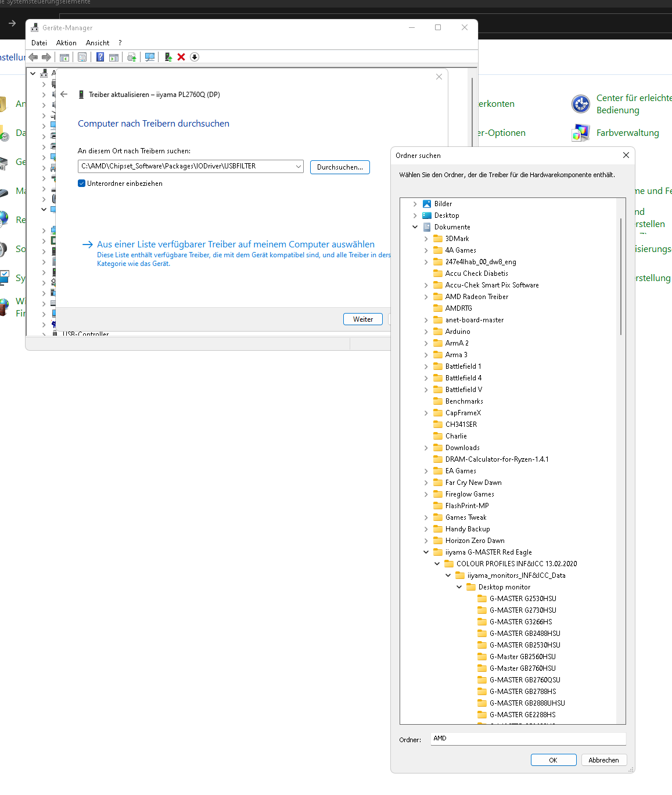Image resolution: width=672 pixels, height=795 pixels.
Task: Click the red X uninstall device icon
Action: click(x=181, y=57)
